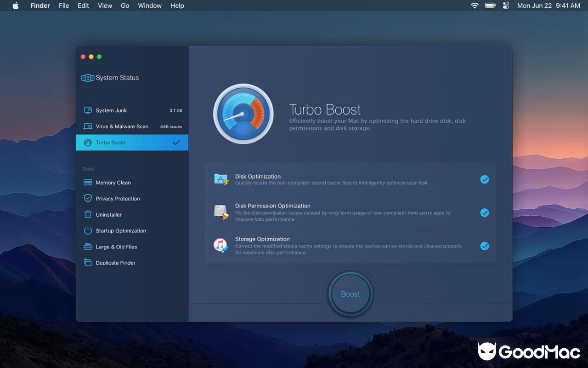Uncheck Disk Permission Optimization checkbox
The image size is (588, 368).
click(x=485, y=213)
